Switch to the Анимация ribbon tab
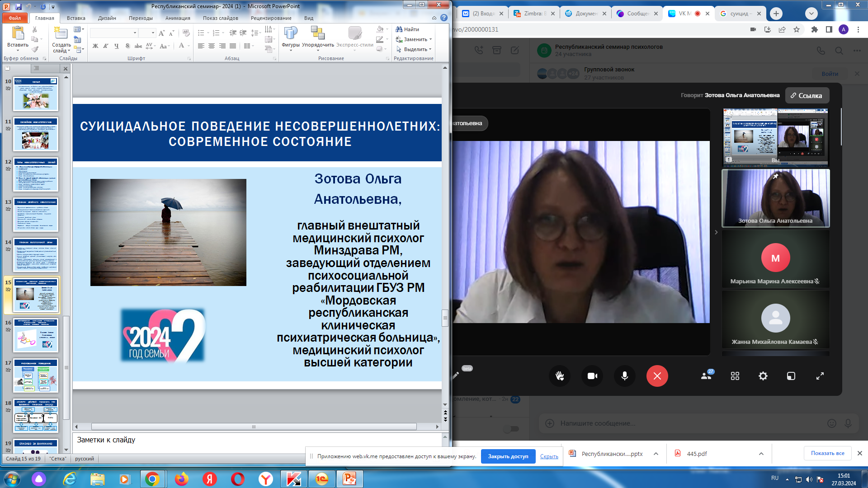 [178, 18]
